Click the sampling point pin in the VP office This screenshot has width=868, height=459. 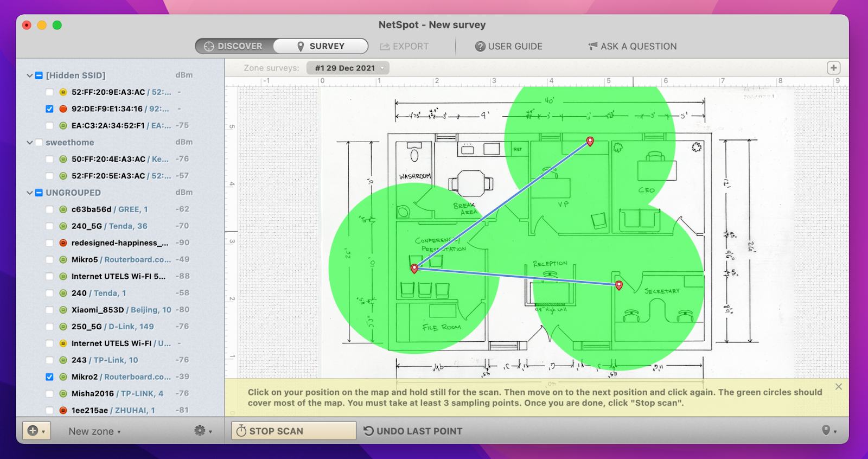590,141
